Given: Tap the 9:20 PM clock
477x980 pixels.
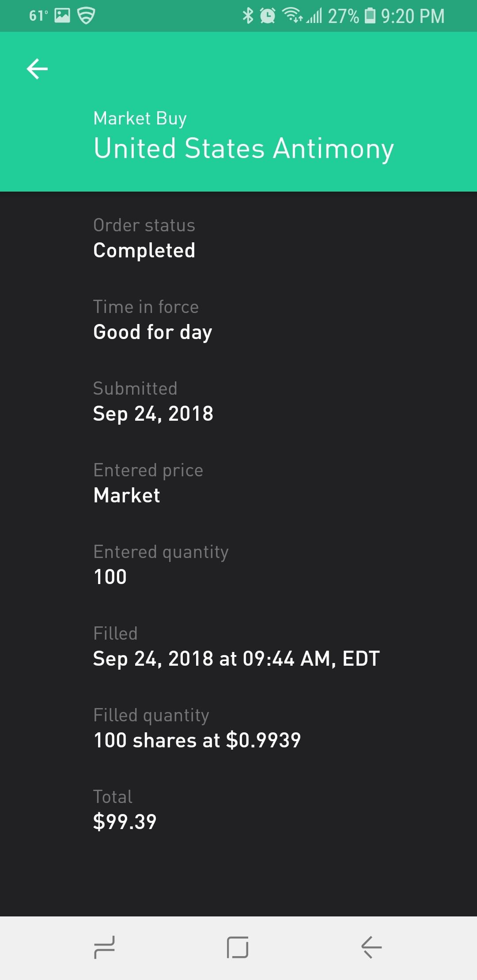Looking at the screenshot, I should (413, 16).
